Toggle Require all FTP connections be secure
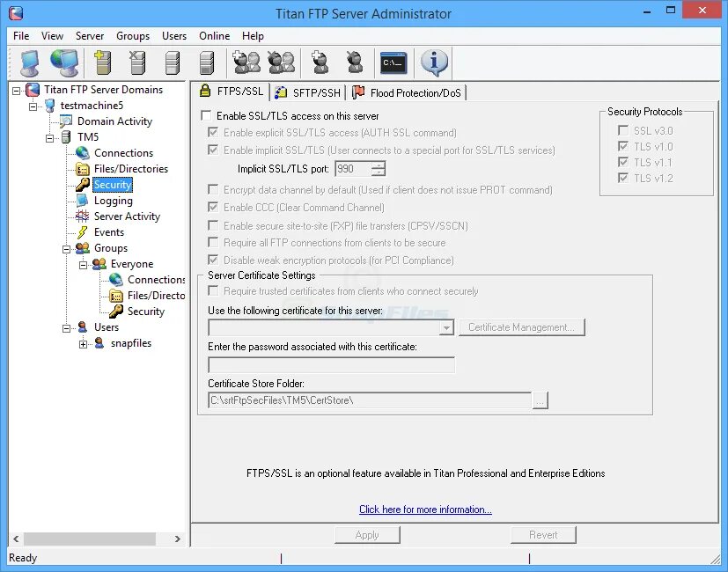This screenshot has width=728, height=572. pyautogui.click(x=213, y=242)
